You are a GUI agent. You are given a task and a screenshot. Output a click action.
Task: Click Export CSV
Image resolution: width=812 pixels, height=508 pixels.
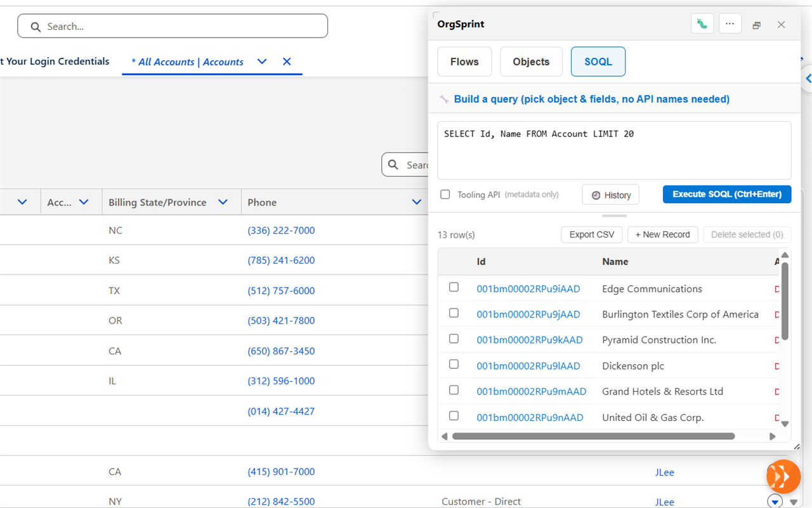(592, 234)
